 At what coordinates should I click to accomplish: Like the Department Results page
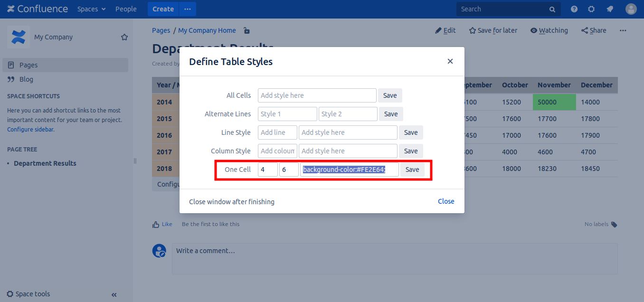click(x=162, y=224)
